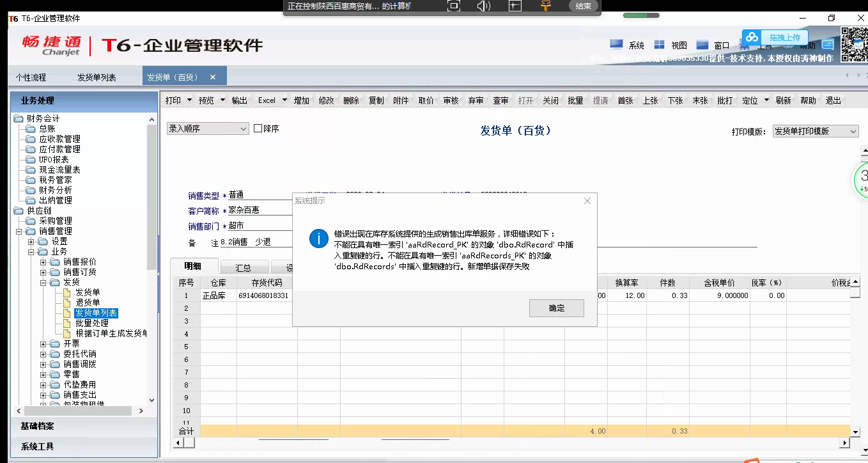Viewport: 868px width, 463px height.
Task: Open the 总账 folder
Action: click(x=47, y=129)
